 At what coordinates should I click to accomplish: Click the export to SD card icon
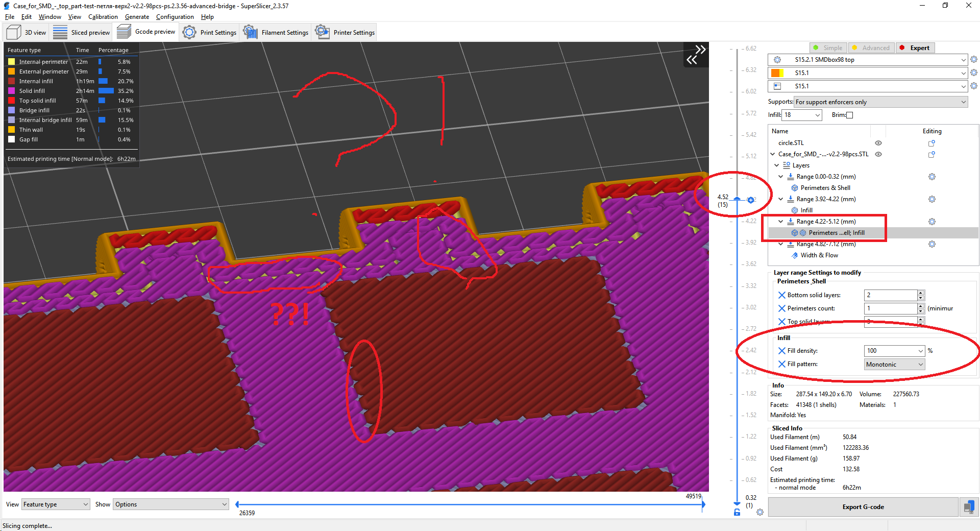[x=969, y=506]
